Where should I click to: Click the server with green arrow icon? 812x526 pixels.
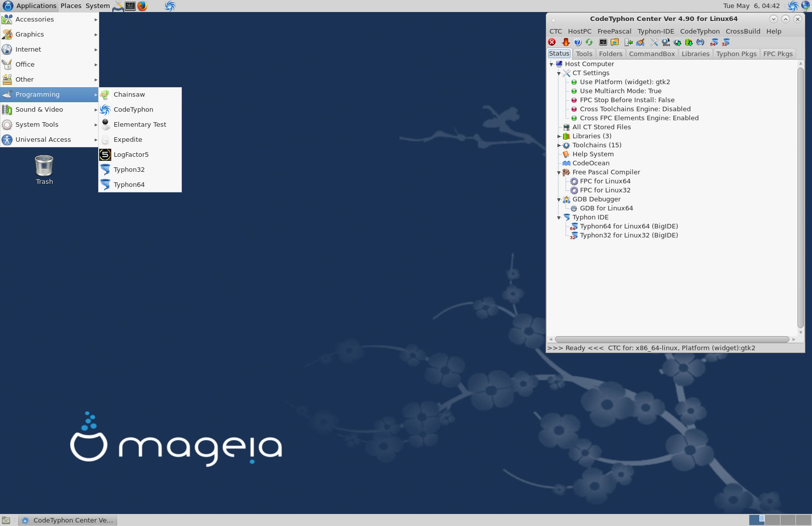tap(629, 42)
